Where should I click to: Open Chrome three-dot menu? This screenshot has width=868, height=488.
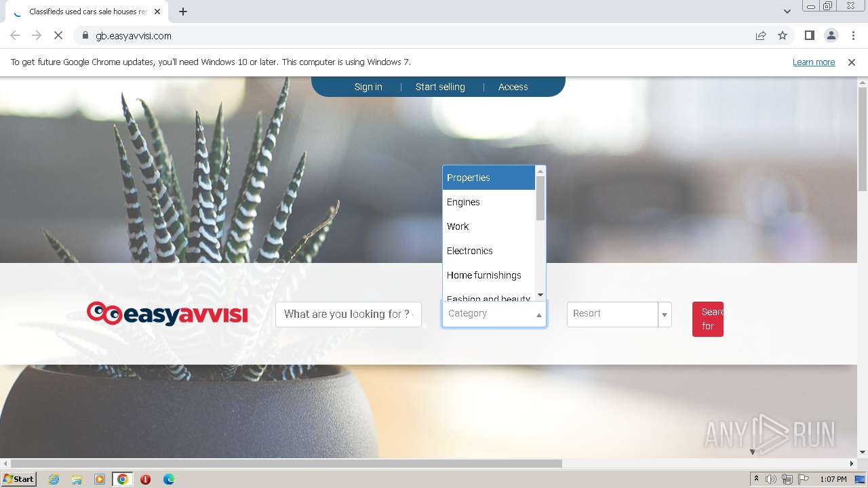(853, 35)
